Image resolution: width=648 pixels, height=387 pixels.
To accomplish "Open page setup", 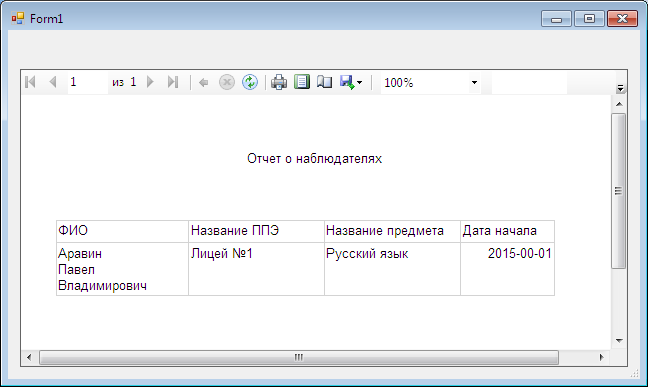I will point(324,82).
